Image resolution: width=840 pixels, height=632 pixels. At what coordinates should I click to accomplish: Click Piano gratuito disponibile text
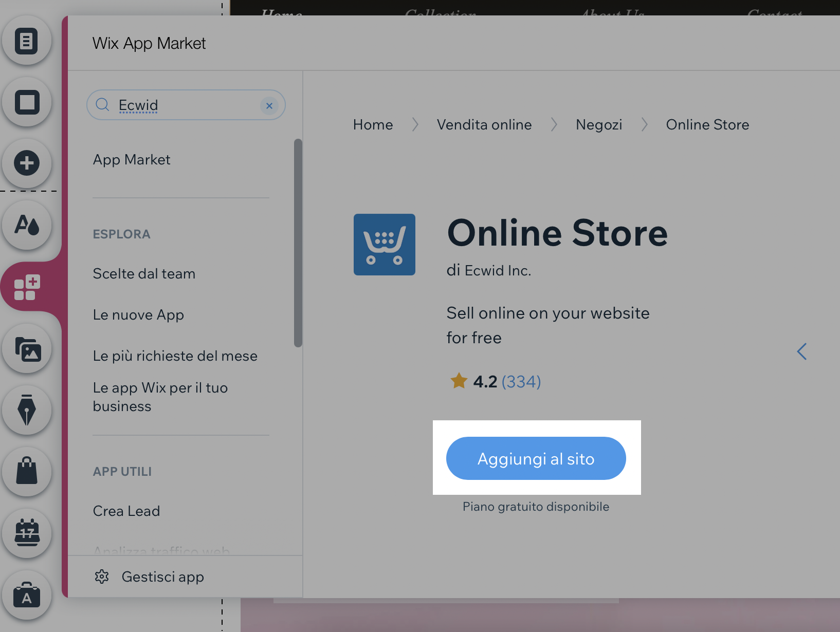(536, 507)
